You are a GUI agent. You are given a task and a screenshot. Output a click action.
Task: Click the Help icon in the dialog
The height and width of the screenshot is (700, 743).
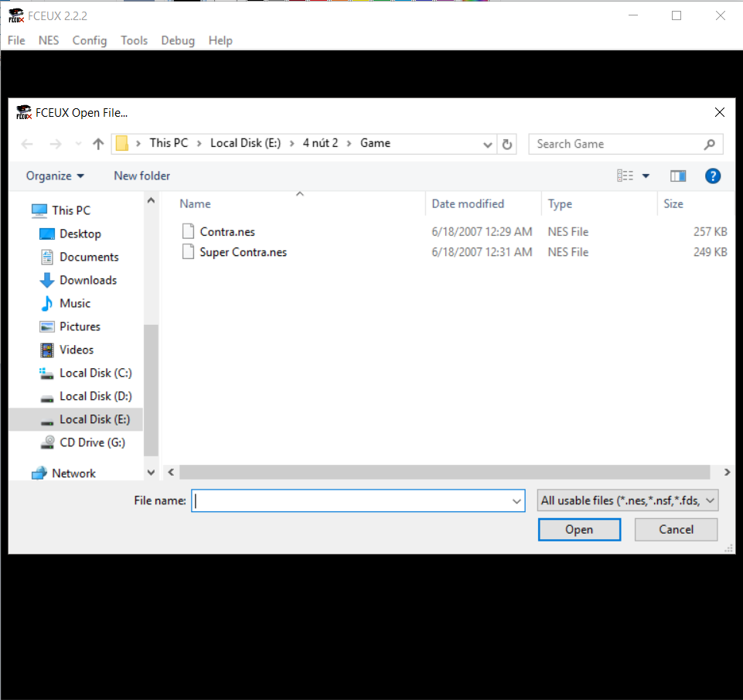(713, 176)
